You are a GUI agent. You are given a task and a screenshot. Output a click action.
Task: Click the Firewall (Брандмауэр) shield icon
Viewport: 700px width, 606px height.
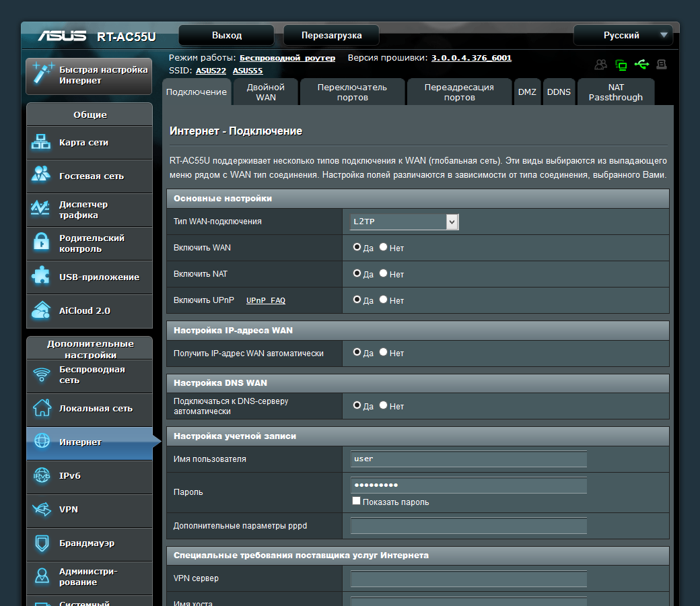(42, 543)
